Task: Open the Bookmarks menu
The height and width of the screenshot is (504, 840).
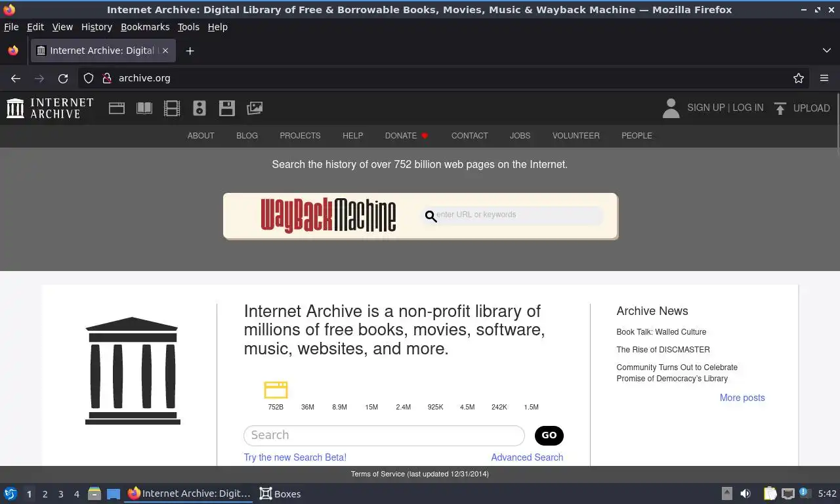Action: (145, 27)
